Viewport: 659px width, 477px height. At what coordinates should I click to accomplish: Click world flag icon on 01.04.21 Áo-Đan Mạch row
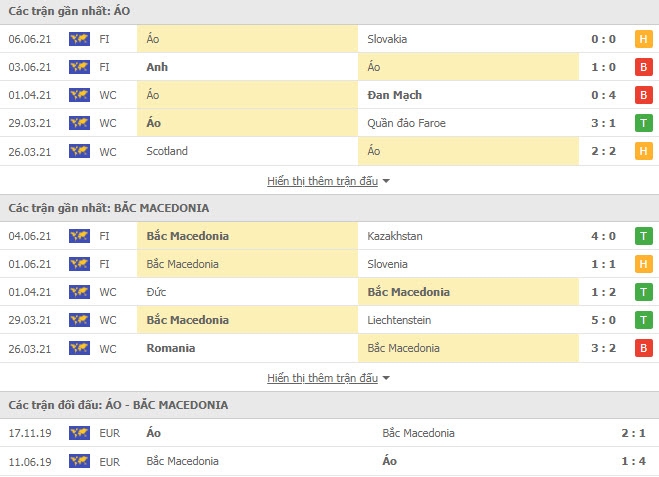click(79, 95)
